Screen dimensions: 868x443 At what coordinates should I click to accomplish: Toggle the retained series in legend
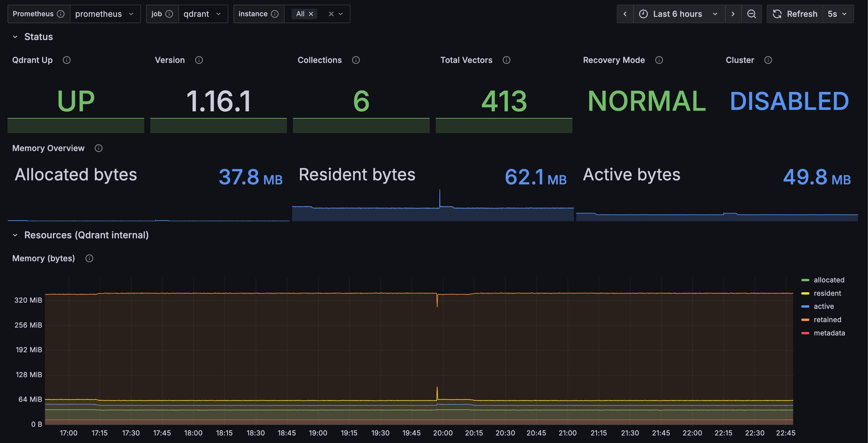(x=827, y=319)
